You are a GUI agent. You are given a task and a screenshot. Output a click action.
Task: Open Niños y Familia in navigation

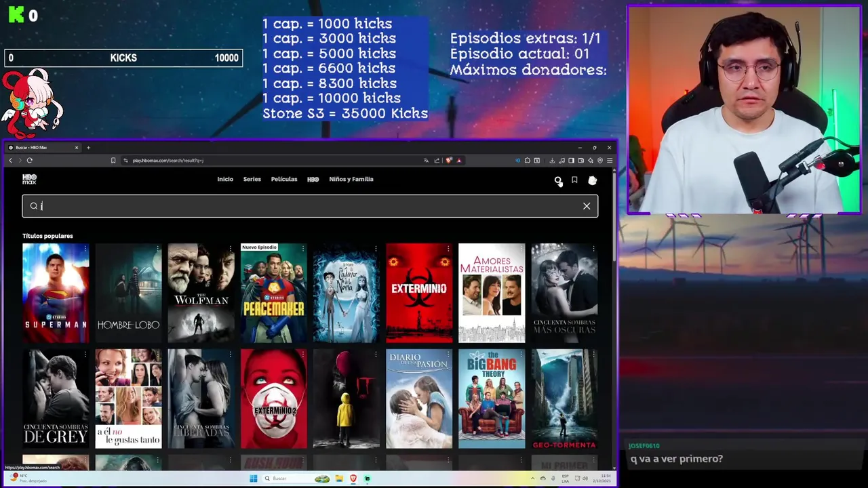pyautogui.click(x=351, y=180)
